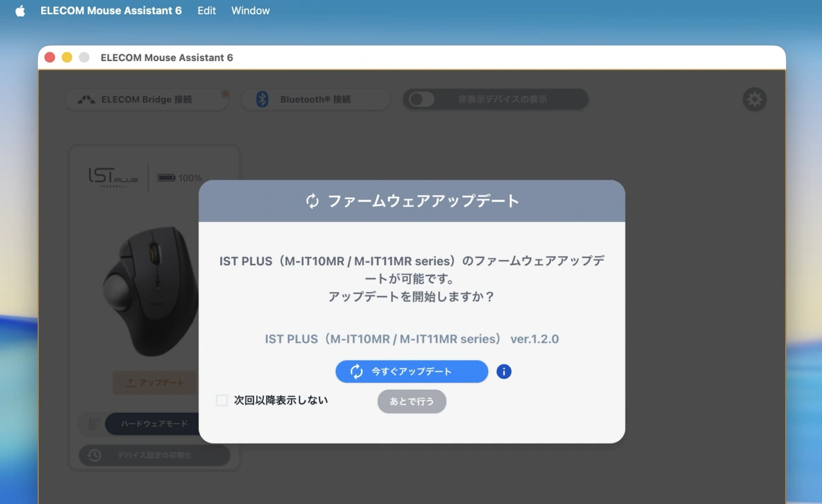Click the IST PLUS logo on card
The width and height of the screenshot is (822, 504).
(x=113, y=178)
